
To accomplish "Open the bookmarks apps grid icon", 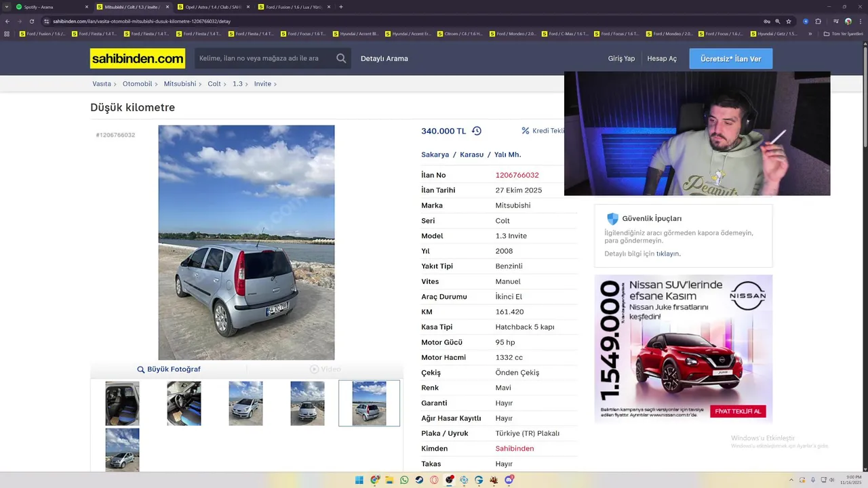I will [7, 34].
